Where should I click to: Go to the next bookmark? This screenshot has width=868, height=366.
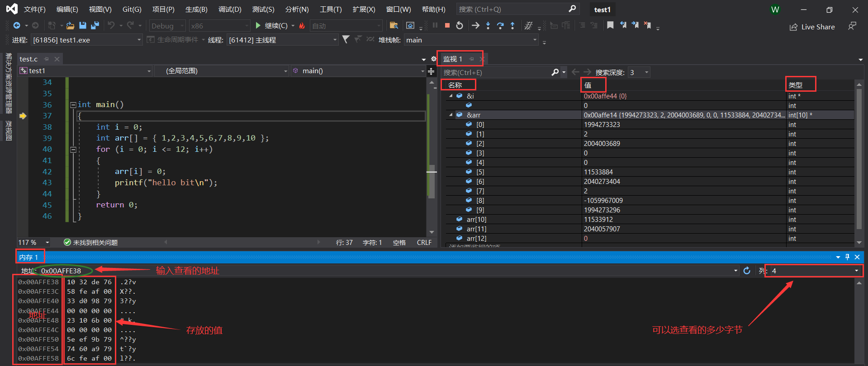(636, 25)
